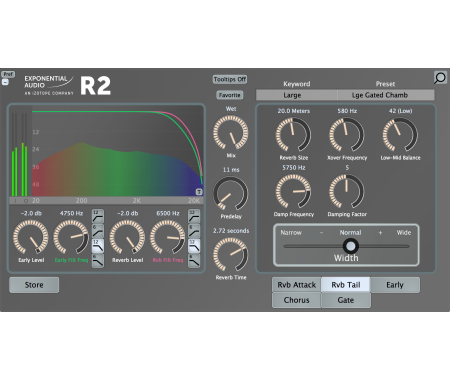Click the Store button
This screenshot has width=450, height=380.
coord(34,285)
